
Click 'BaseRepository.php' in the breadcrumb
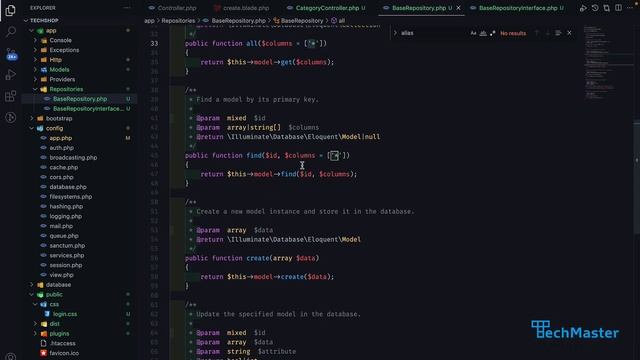[238, 20]
